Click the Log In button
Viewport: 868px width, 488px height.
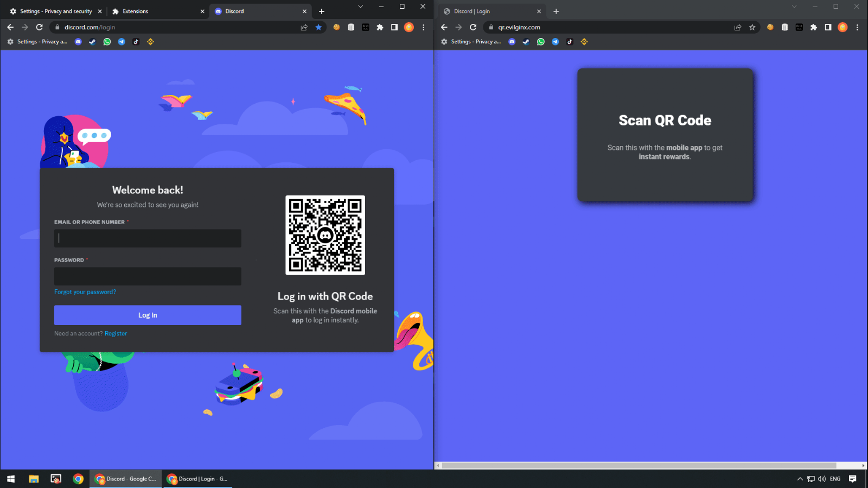(x=148, y=315)
